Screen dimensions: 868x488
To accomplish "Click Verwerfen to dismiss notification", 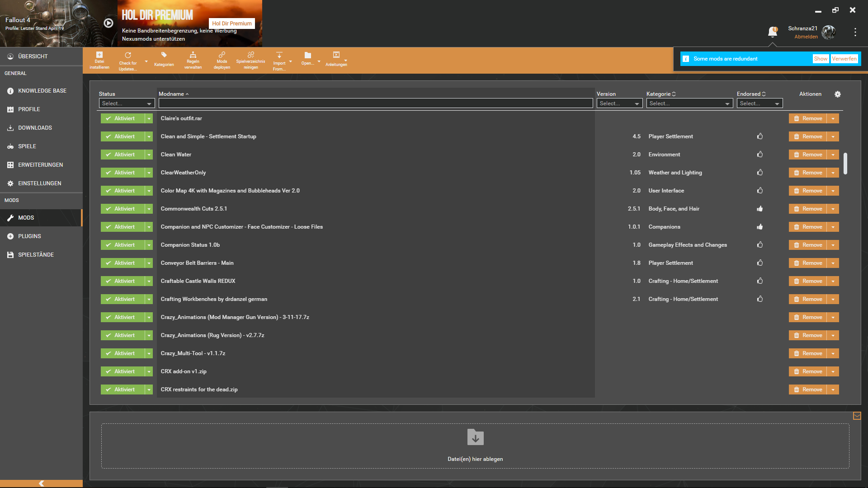I will tap(844, 59).
